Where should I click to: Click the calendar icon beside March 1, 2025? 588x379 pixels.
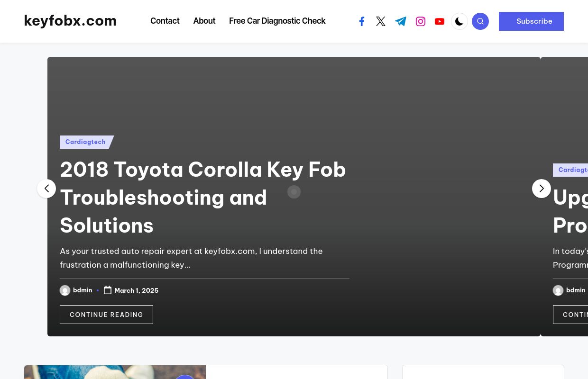pos(108,290)
